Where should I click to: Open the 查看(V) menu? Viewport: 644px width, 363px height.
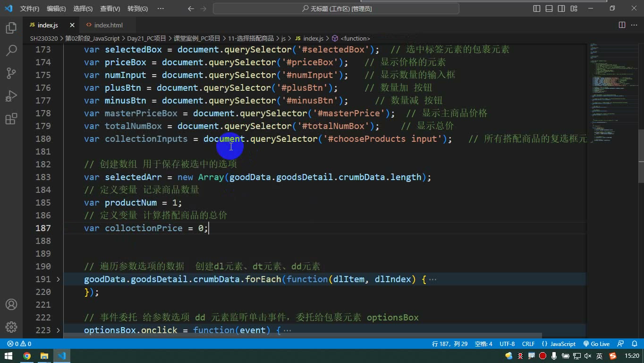(x=110, y=9)
